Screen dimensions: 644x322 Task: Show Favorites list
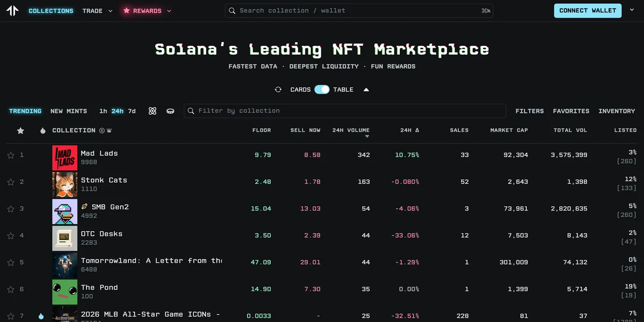click(x=571, y=111)
